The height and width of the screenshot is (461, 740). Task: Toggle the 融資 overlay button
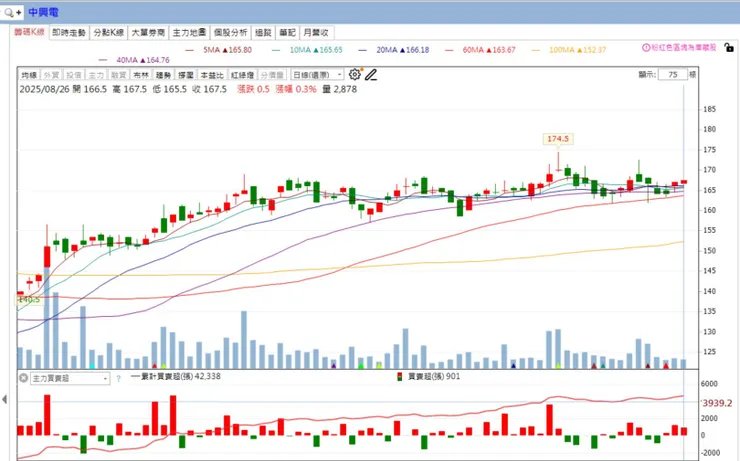click(x=118, y=75)
